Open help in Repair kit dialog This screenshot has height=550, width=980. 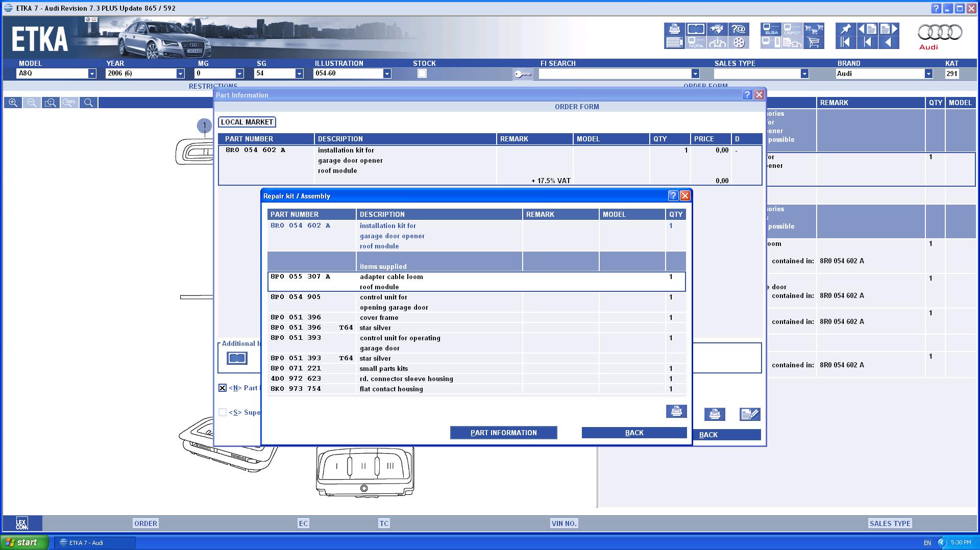[673, 196]
